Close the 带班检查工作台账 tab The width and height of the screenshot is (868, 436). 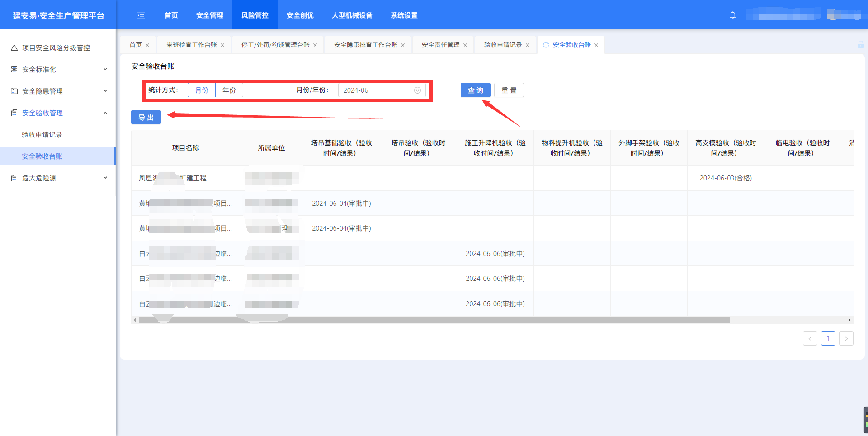tap(222, 45)
